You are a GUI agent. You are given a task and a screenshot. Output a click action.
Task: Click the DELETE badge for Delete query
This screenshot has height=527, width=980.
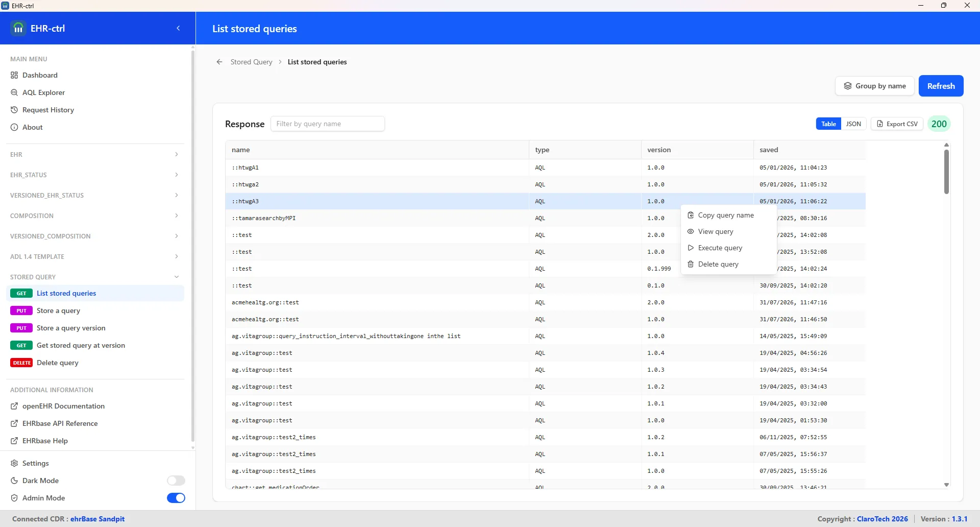(x=21, y=363)
